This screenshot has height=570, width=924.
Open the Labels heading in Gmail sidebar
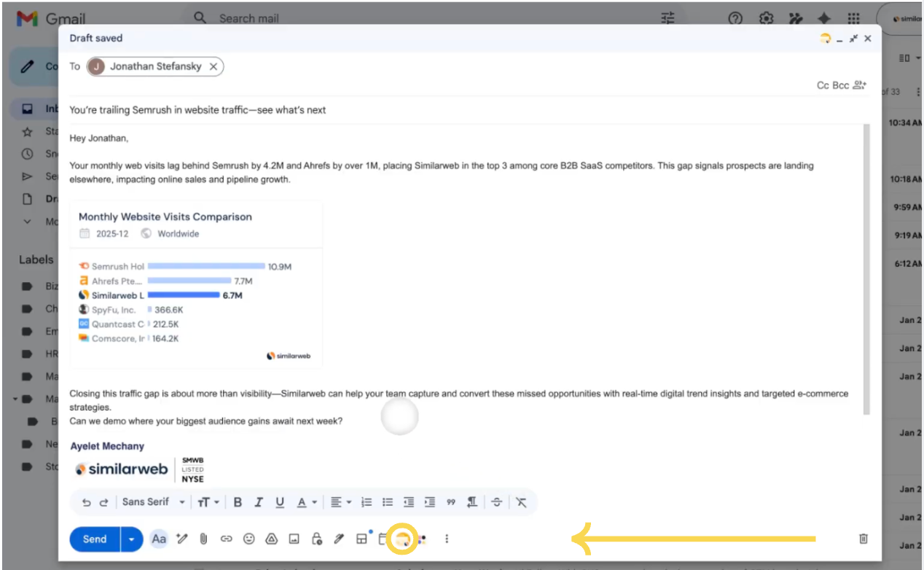point(36,259)
